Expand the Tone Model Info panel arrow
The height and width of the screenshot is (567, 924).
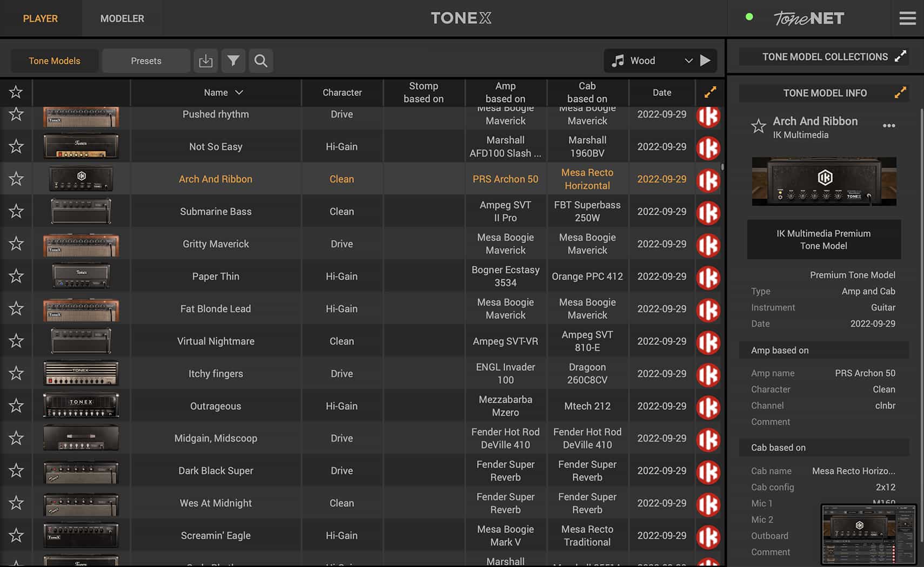click(900, 92)
